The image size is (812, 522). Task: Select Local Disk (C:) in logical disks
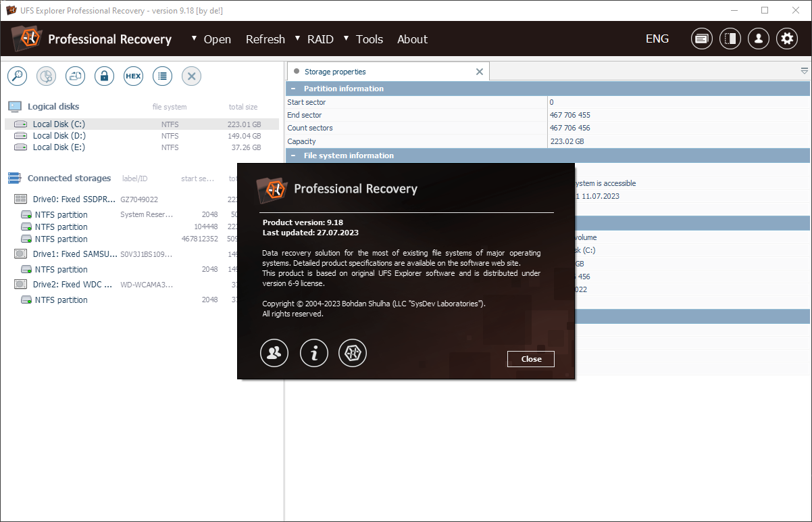[x=142, y=124]
